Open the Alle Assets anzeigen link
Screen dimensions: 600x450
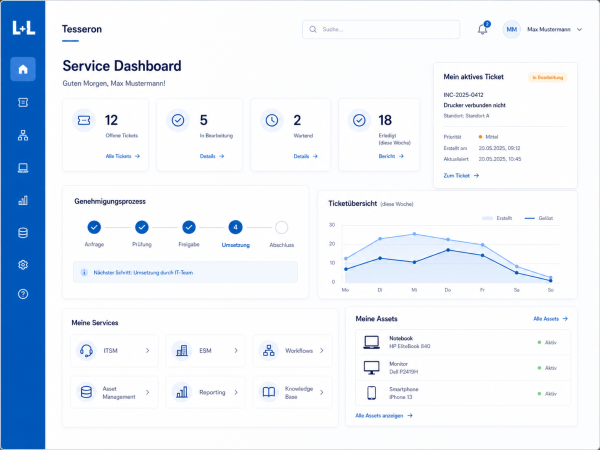(384, 416)
